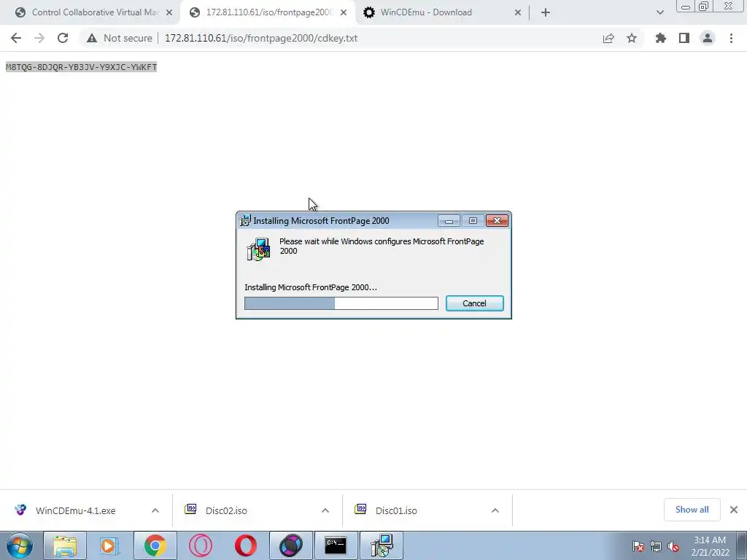Screen dimensions: 747x560
Task: Expand options for the WinCDEmu-4.1.exe download
Action: click(155, 510)
